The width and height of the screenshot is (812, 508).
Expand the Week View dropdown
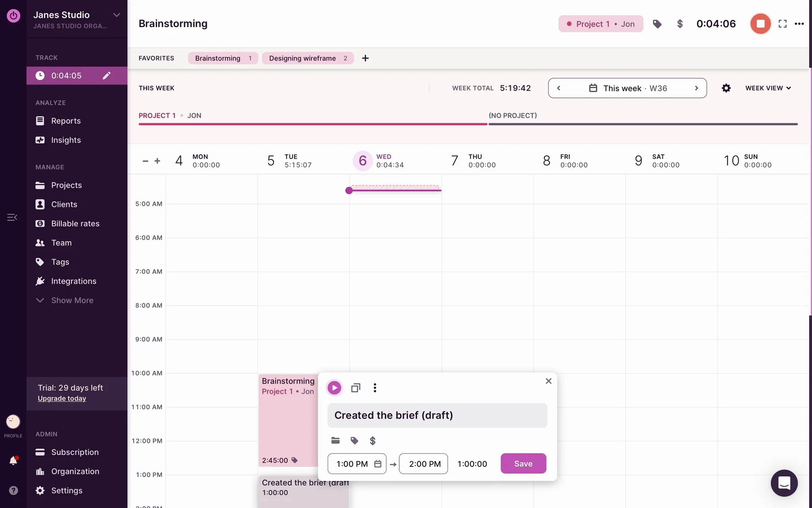tap(768, 88)
